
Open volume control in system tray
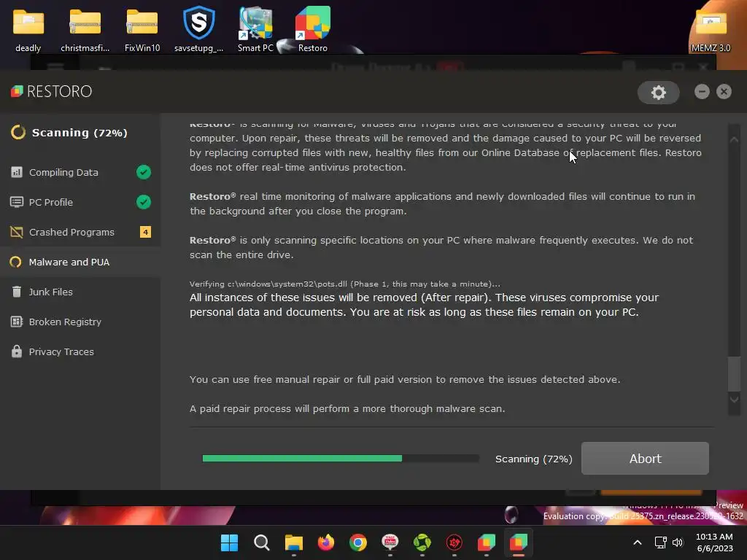[x=678, y=542]
